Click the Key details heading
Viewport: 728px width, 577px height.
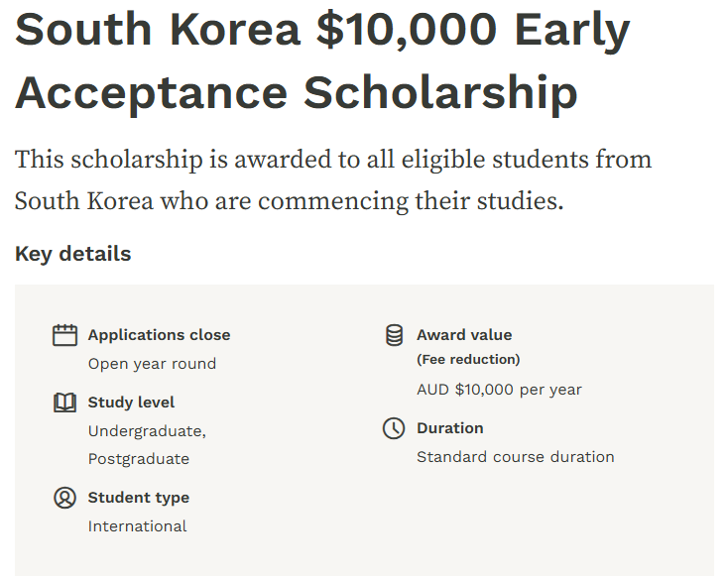tap(72, 254)
